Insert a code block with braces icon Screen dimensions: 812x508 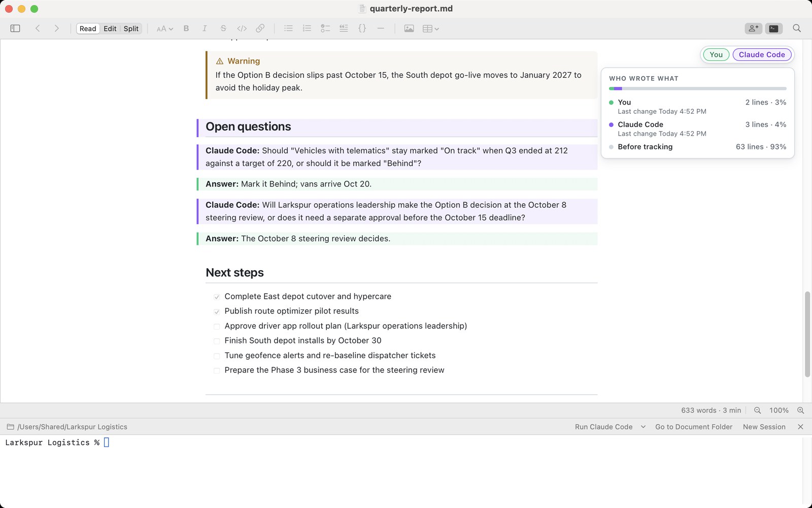pos(362,28)
